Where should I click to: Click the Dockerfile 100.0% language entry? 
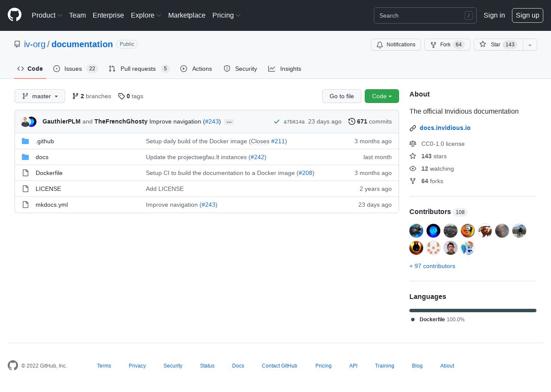pos(438,320)
